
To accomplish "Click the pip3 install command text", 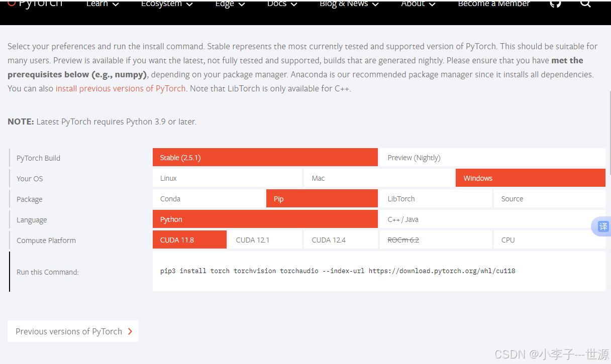I will pyautogui.click(x=338, y=271).
